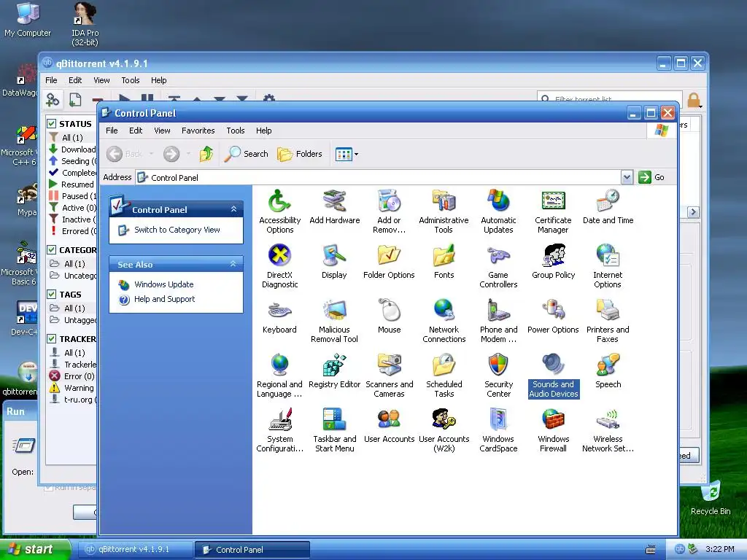Open Internet Options icon
Screen dimensions: 747x560
click(x=608, y=266)
